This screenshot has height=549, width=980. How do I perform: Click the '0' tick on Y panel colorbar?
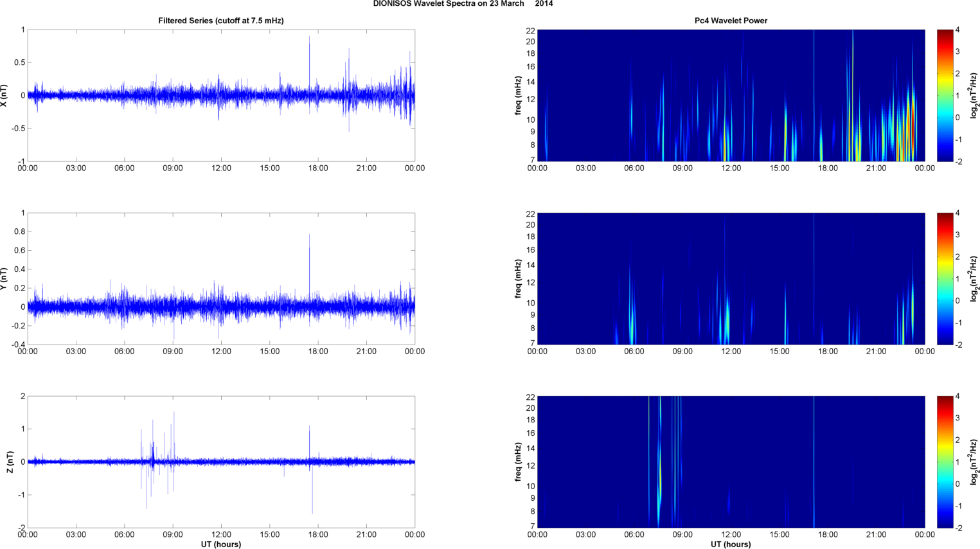958,301
